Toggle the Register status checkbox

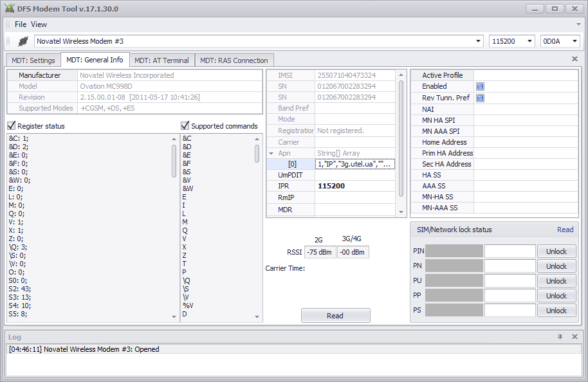[11, 125]
